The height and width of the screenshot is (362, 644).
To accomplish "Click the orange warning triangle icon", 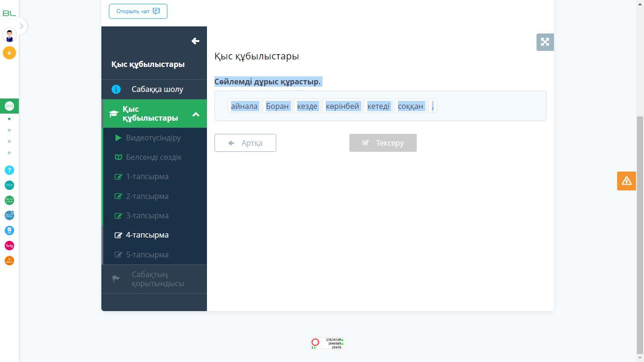I will (x=627, y=181).
